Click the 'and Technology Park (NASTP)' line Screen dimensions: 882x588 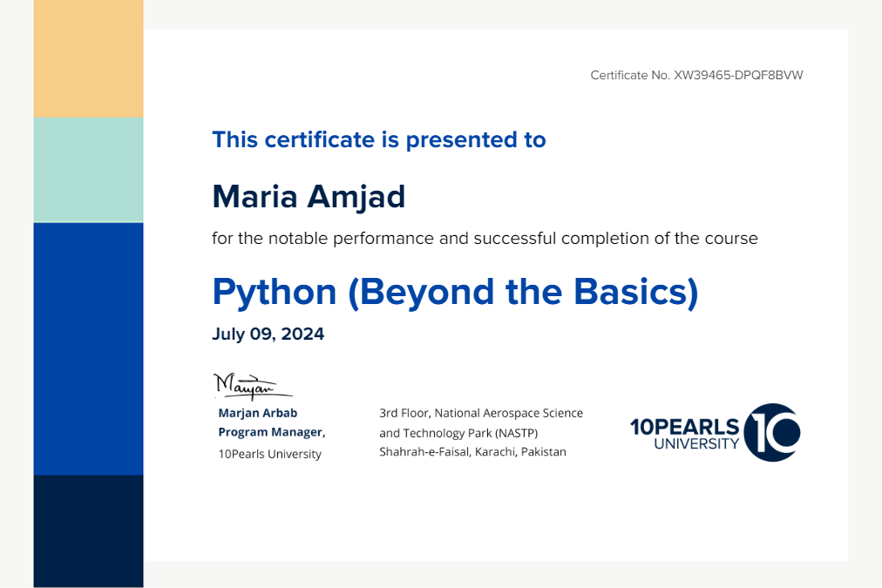pos(458,433)
